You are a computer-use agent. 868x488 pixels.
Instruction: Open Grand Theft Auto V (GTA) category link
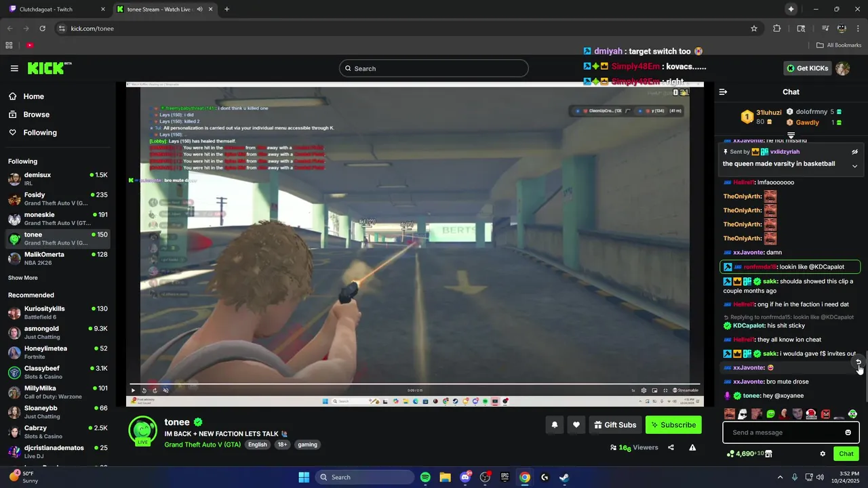pyautogui.click(x=202, y=445)
